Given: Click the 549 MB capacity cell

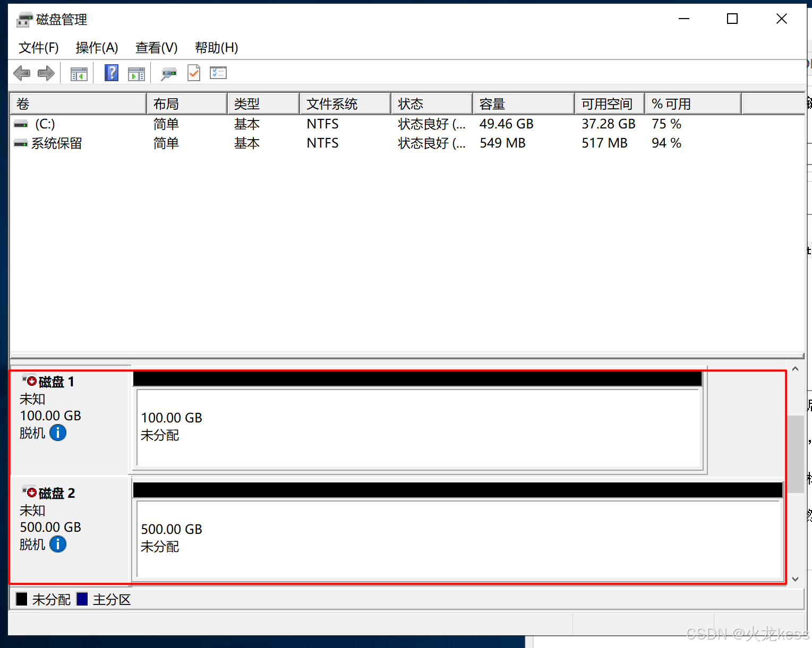Looking at the screenshot, I should (x=502, y=143).
